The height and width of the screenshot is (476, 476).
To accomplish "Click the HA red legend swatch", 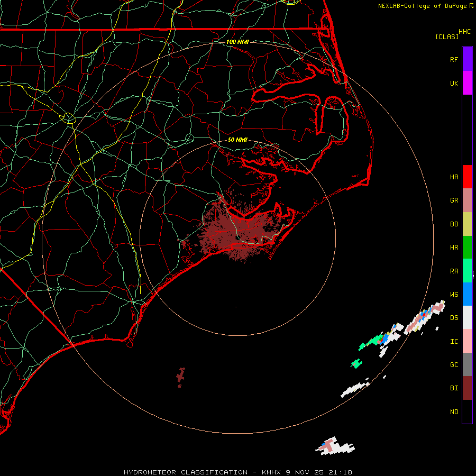I will 467,177.
